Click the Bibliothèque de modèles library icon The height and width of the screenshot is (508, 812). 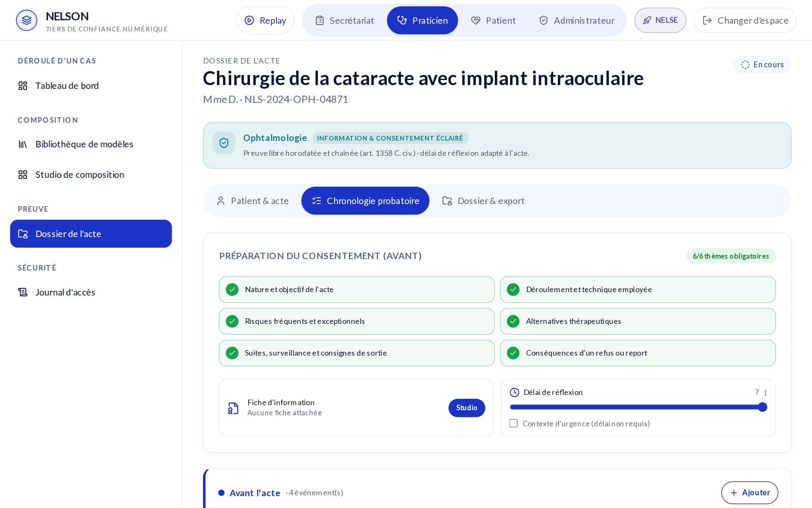pos(23,144)
